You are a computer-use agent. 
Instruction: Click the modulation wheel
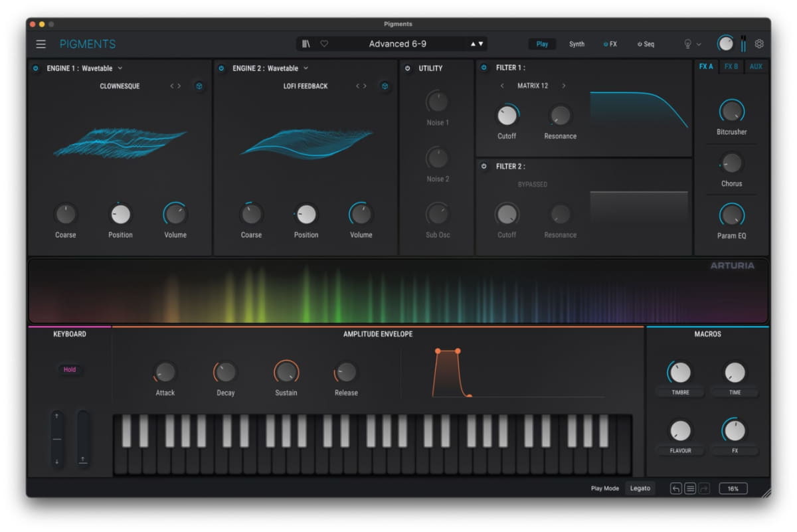point(83,438)
